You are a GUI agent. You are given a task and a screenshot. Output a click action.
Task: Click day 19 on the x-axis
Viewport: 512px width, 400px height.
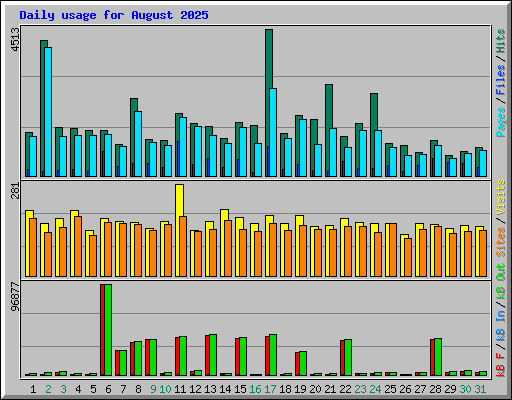pos(300,389)
